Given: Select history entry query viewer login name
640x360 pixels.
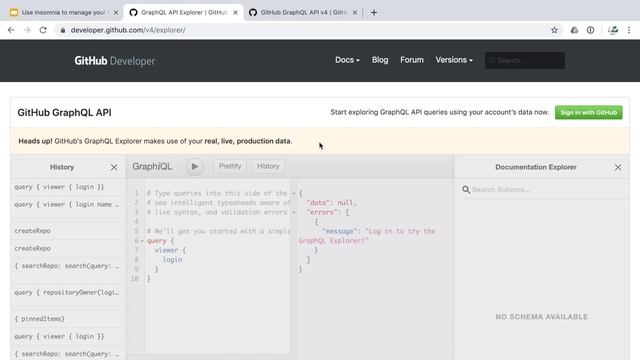Looking at the screenshot, I should click(68, 209).
